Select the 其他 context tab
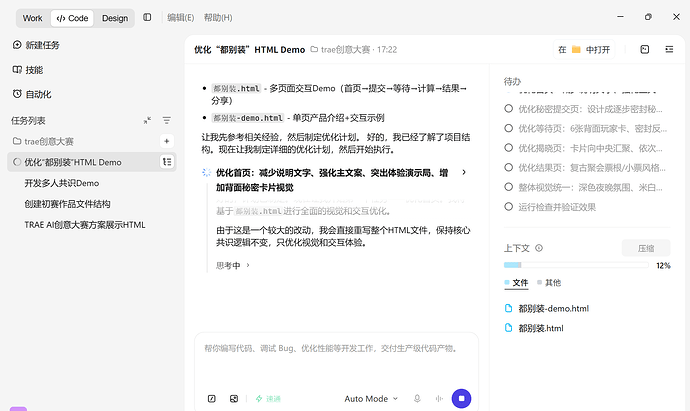 click(x=549, y=283)
